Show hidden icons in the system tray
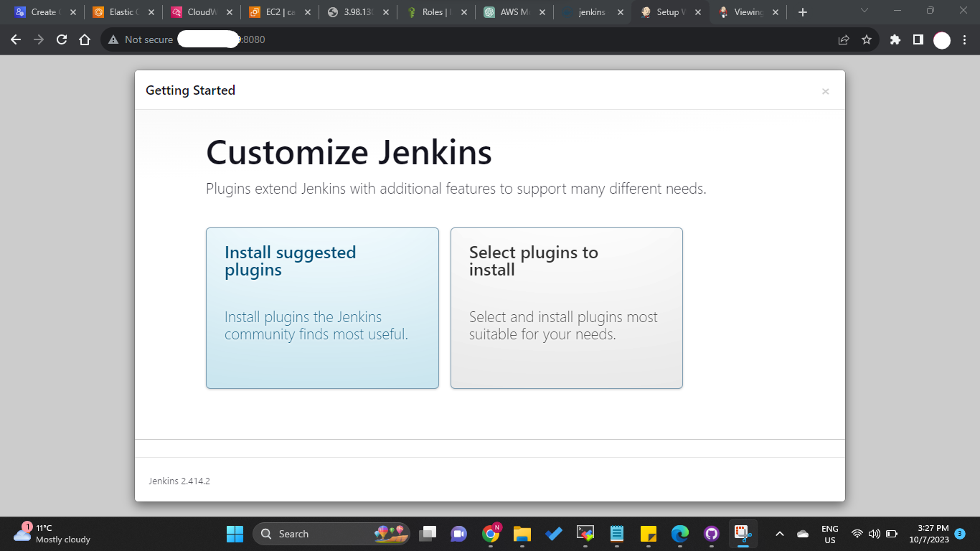 point(779,534)
